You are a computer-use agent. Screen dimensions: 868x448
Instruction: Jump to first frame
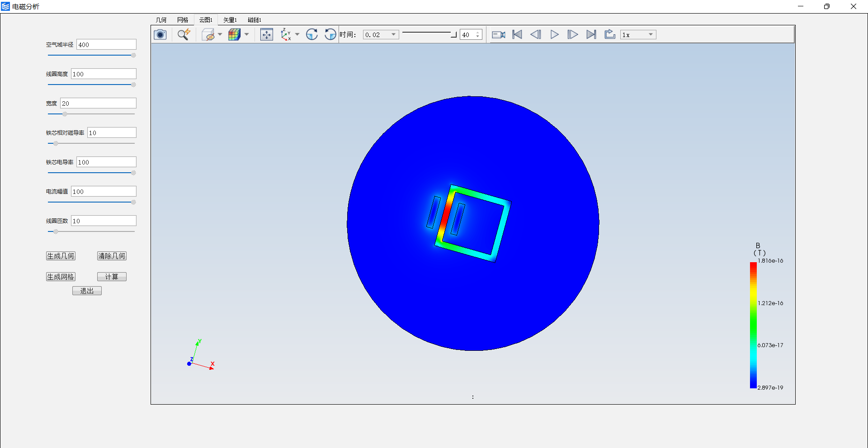point(517,35)
